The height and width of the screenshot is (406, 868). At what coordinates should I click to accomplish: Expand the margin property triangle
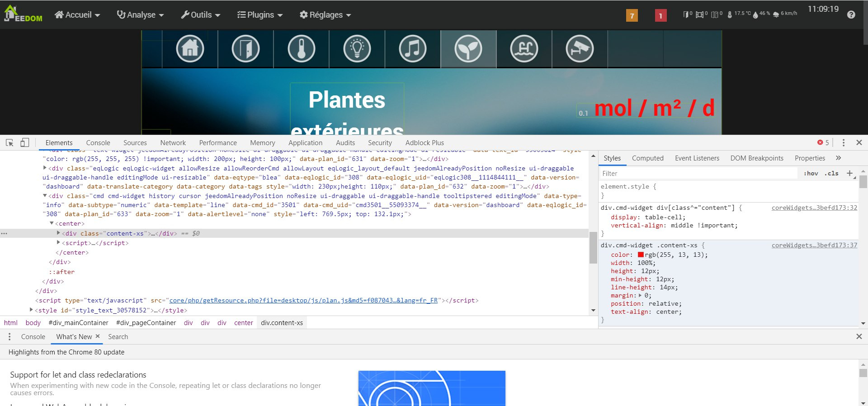[x=640, y=295]
